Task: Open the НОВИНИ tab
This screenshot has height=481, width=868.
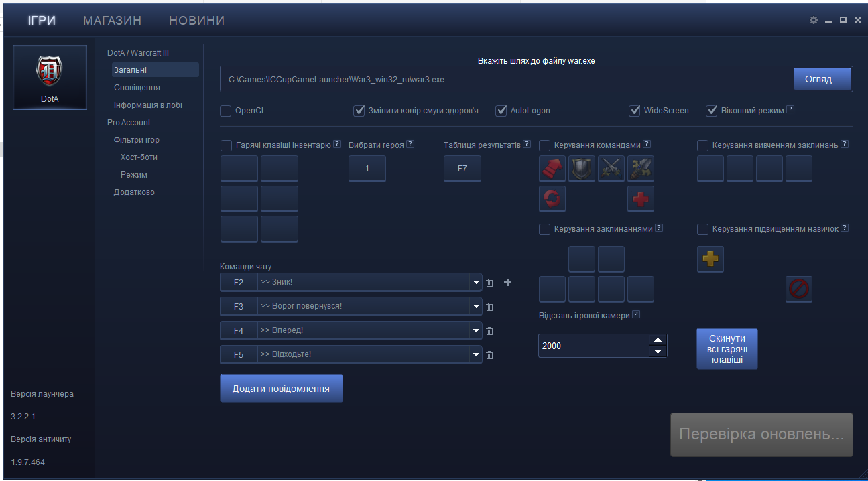Action: tap(197, 21)
